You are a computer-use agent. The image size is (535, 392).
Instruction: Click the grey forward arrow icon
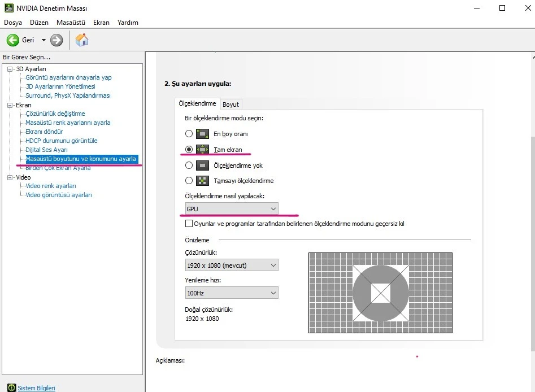[x=56, y=40]
